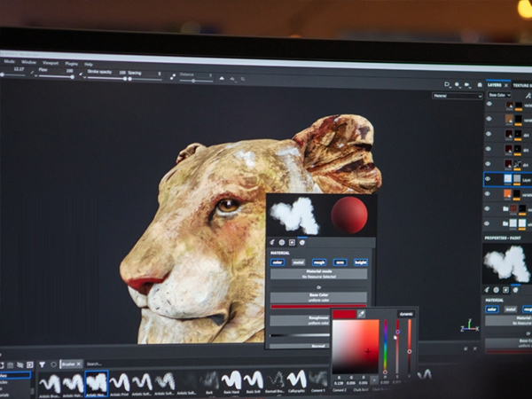This screenshot has height=399, width=532.
Task: Open the display settings dropdown icon left of the video camera icon
Action: click(x=458, y=84)
